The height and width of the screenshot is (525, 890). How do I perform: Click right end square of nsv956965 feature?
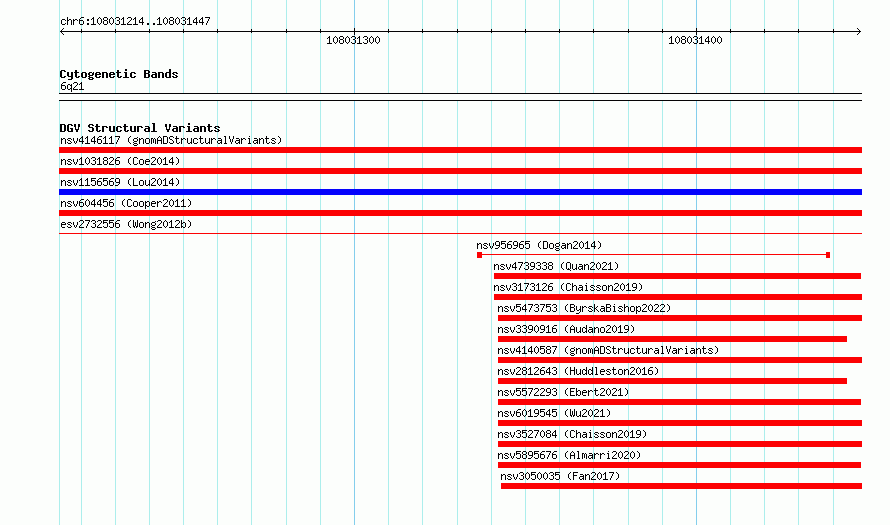[x=828, y=255]
